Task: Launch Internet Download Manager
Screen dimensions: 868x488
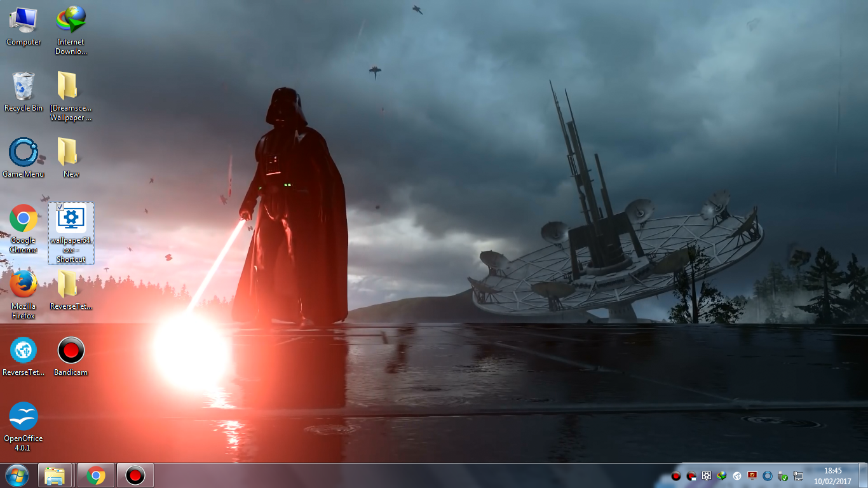Action: [70, 19]
